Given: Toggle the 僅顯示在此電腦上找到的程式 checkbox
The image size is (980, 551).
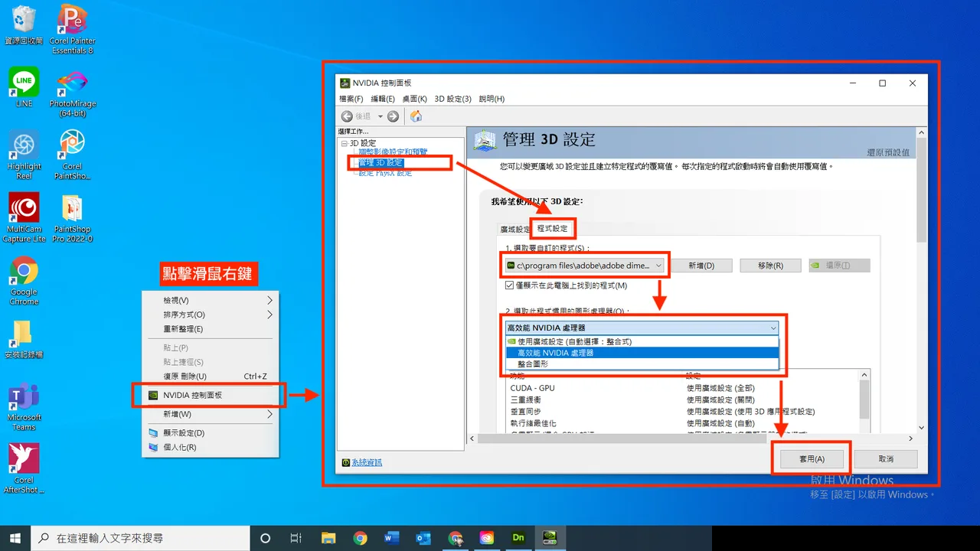Looking at the screenshot, I should (x=510, y=285).
